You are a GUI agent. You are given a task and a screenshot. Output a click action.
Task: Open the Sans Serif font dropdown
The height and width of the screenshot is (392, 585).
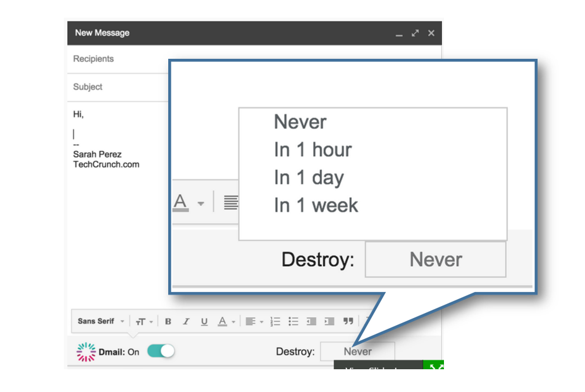(x=101, y=322)
